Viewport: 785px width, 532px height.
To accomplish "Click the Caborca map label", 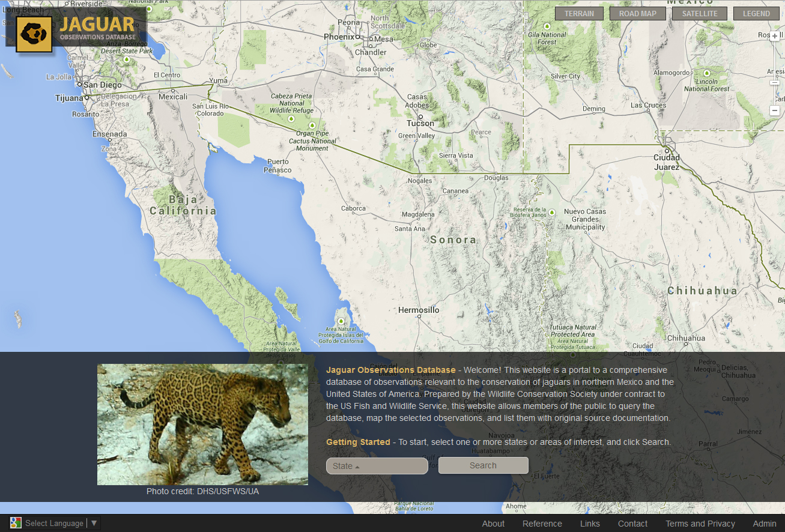I will point(353,209).
